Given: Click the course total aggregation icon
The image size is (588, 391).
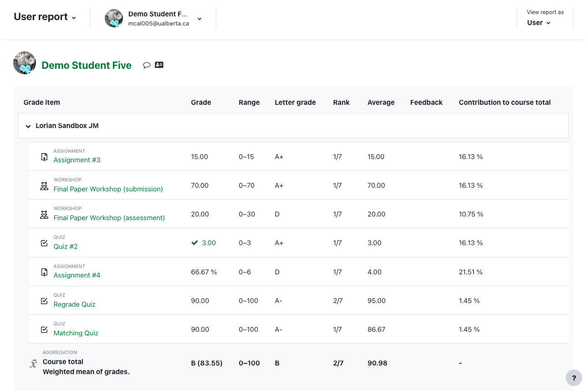Looking at the screenshot, I should tap(33, 364).
